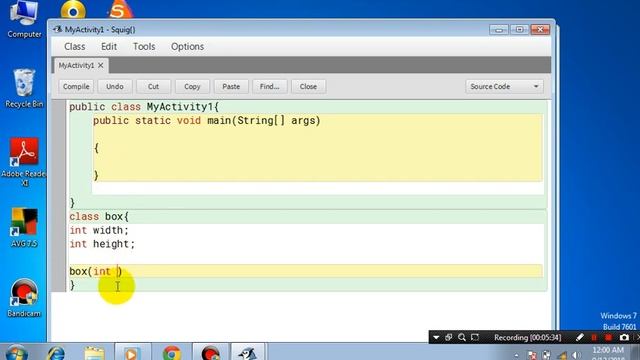Open the AVG desktop shortcut

tap(24, 227)
